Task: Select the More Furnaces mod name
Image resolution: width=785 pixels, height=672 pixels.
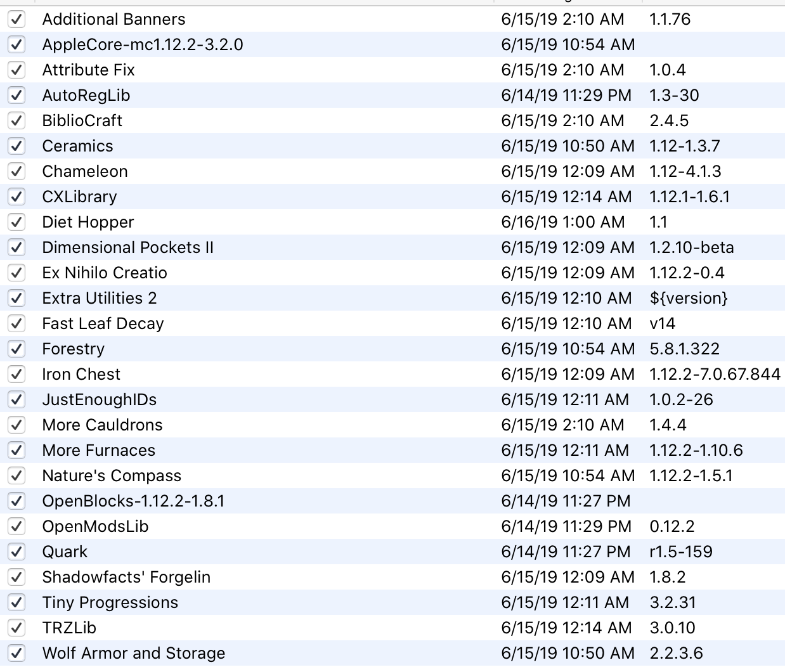Action: pos(99,450)
